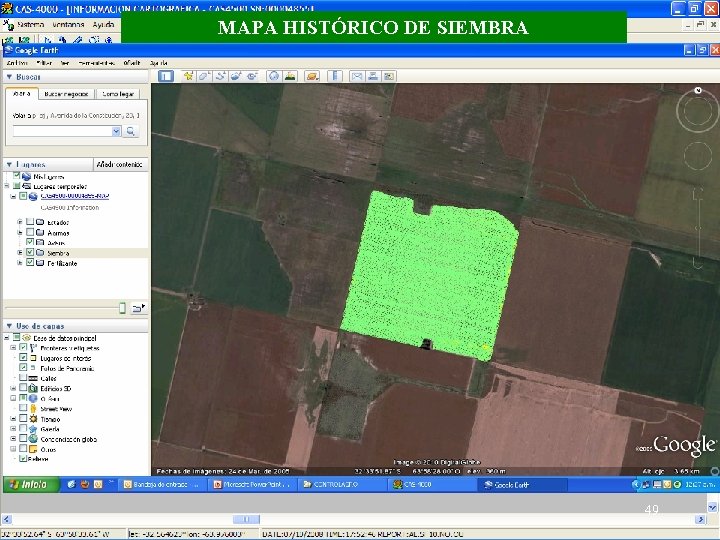
Task: Open the search box dropdown arrow
Action: click(x=116, y=131)
